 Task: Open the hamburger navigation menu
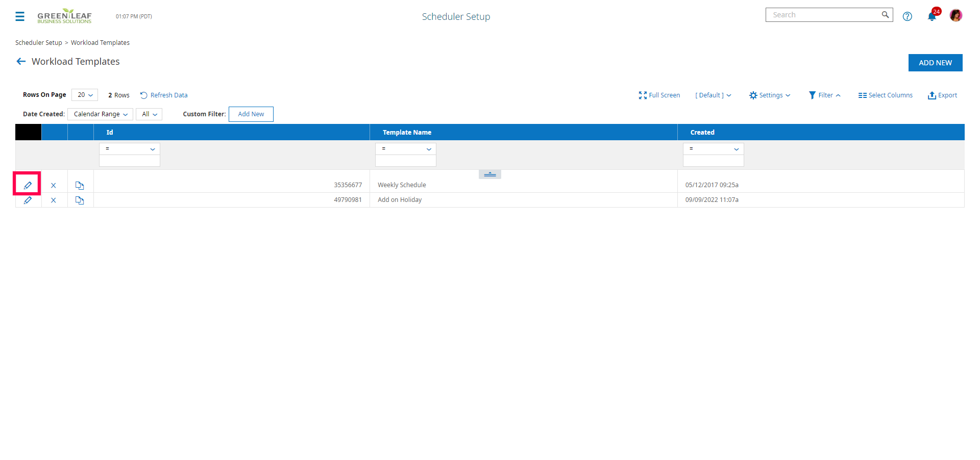20,16
